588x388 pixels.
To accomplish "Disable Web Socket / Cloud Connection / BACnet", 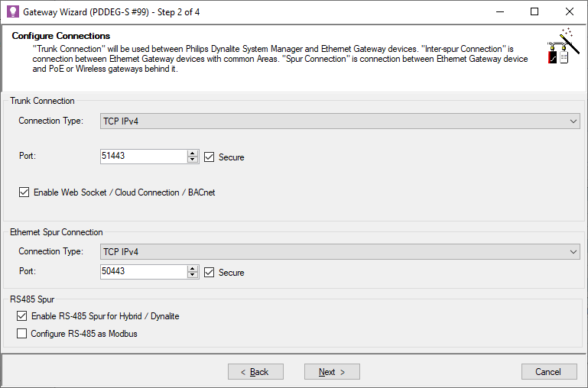I will (24, 192).
